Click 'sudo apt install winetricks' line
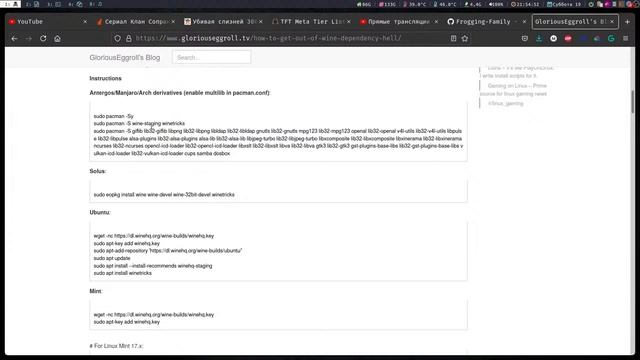 click(x=122, y=273)
